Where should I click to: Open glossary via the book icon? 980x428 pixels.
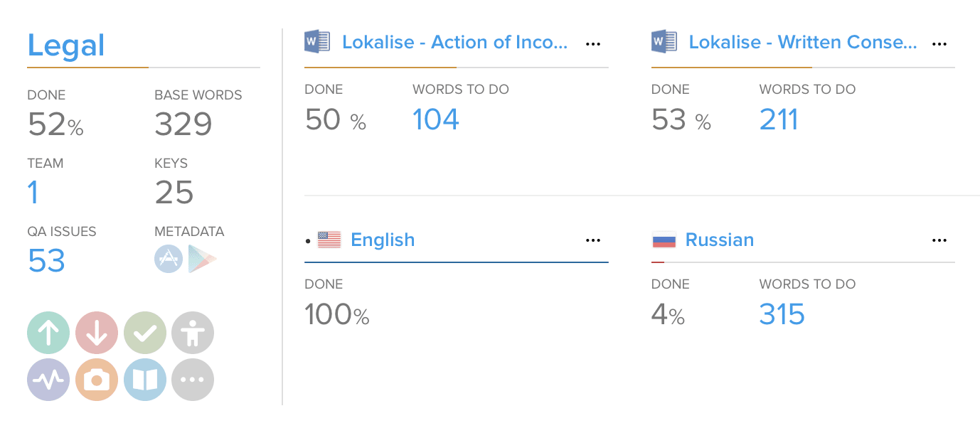(145, 380)
